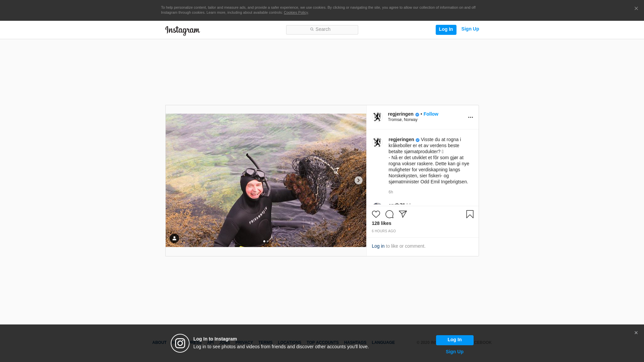Click regjeringen username in caption
The height and width of the screenshot is (362, 644).
pyautogui.click(x=401, y=139)
